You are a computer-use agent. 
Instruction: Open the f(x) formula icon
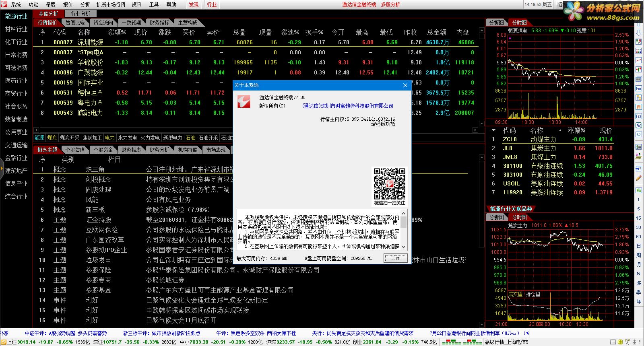click(639, 125)
